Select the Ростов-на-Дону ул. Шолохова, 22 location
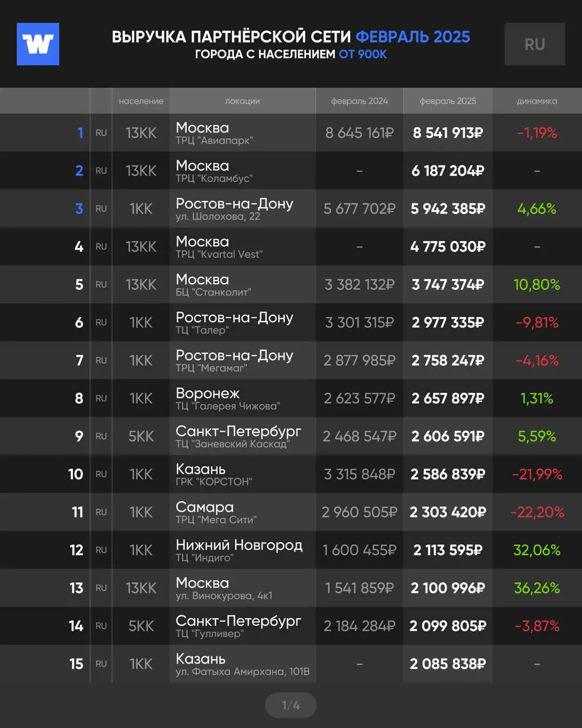 (x=234, y=209)
